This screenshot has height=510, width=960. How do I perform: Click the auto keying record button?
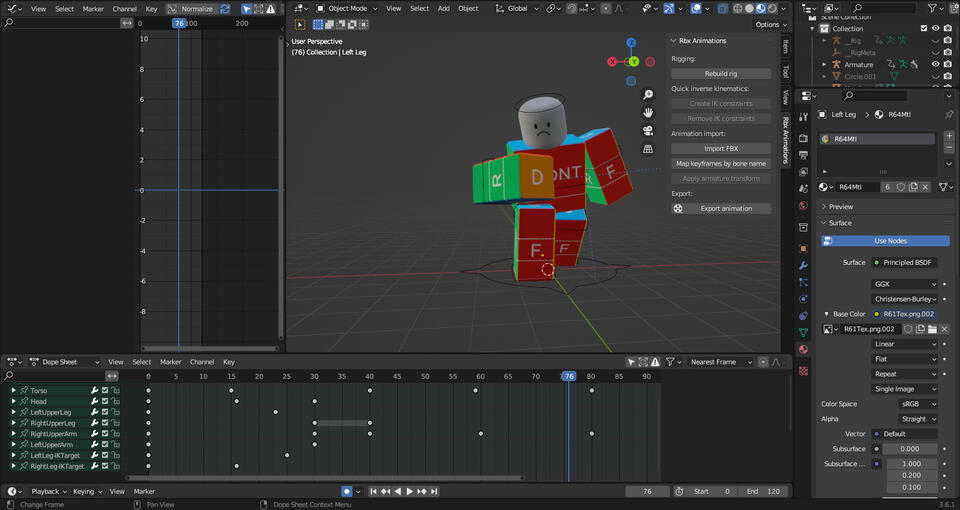point(346,492)
